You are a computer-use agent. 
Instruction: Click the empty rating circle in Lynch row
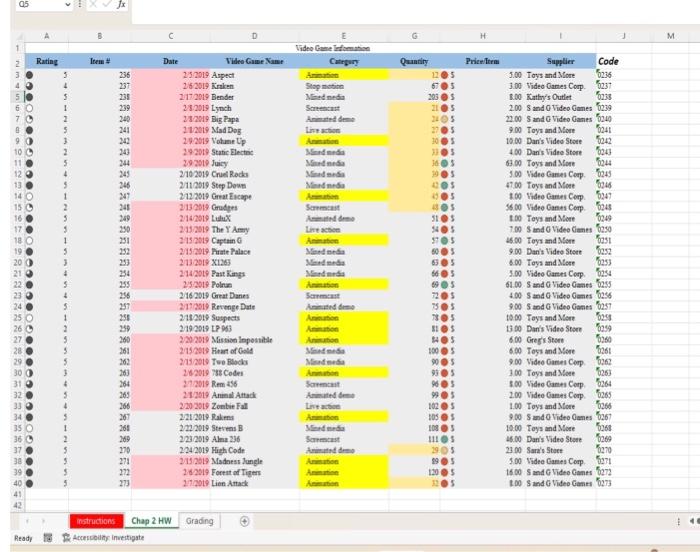(29, 108)
